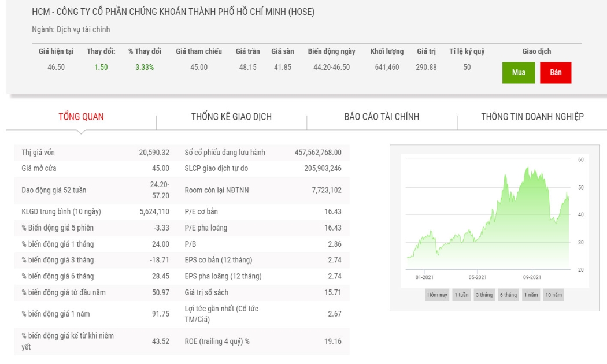Click the Giá mở cửa row label
Viewport: 607px width, 364px height.
coord(39,168)
